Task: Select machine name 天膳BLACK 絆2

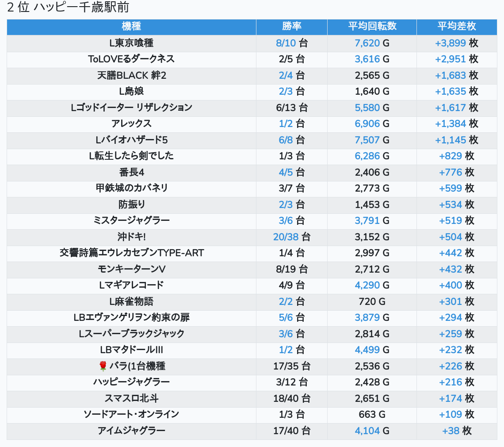Action: tap(131, 75)
